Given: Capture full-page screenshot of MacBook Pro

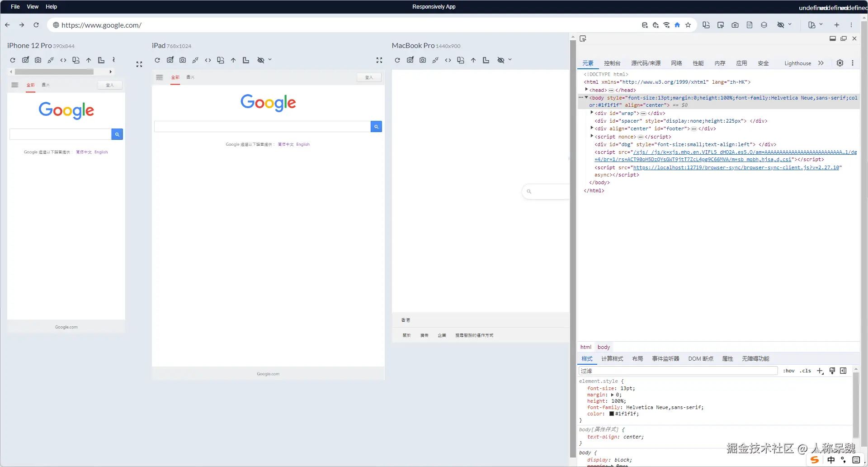Looking at the screenshot, I should [423, 60].
